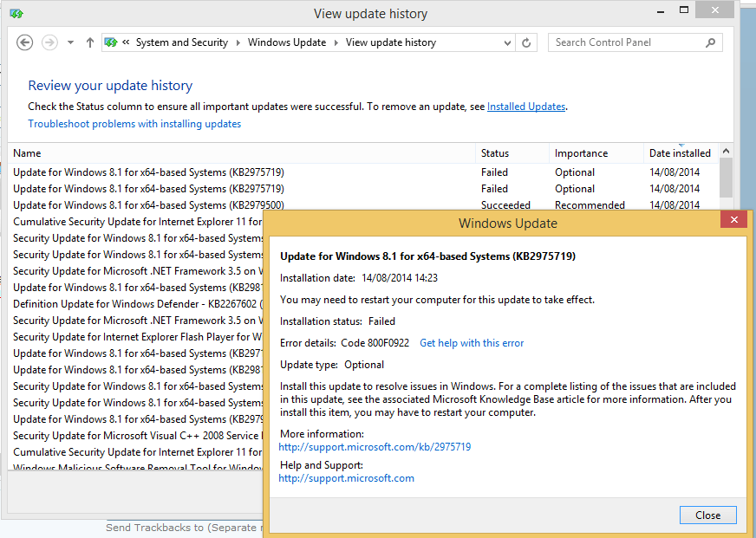The height and width of the screenshot is (538, 756).
Task: Click the Close button in Windows Update dialog
Action: coord(707,515)
